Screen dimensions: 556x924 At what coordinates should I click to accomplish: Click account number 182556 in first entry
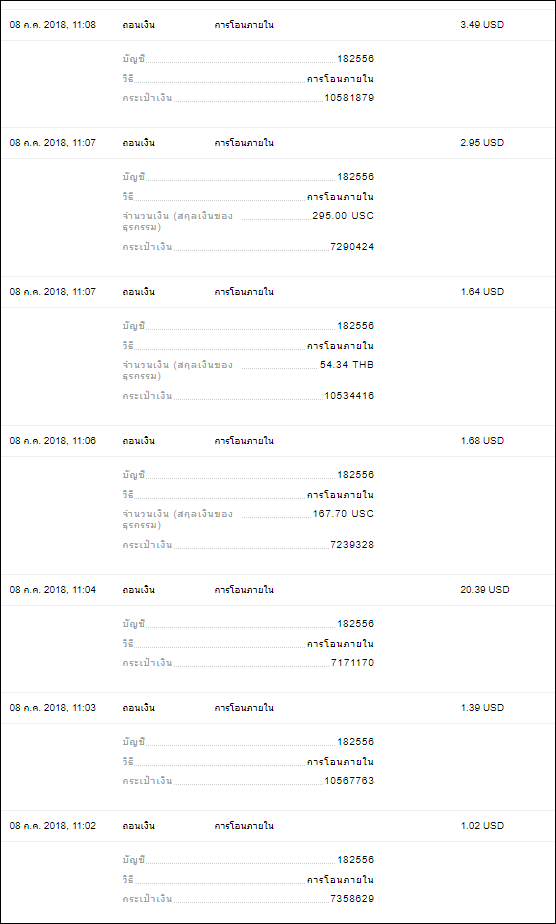click(x=355, y=59)
